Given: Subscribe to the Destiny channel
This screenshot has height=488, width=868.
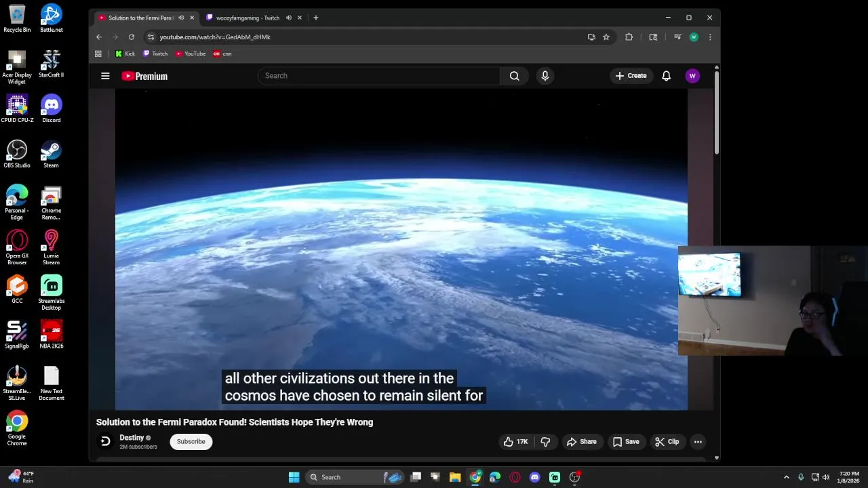Looking at the screenshot, I should coord(191,442).
